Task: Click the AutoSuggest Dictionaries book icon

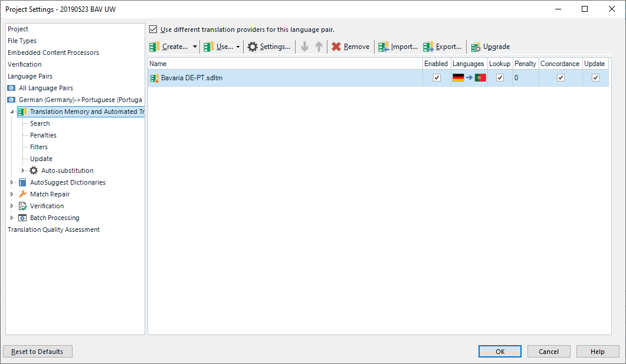Action: pos(23,182)
